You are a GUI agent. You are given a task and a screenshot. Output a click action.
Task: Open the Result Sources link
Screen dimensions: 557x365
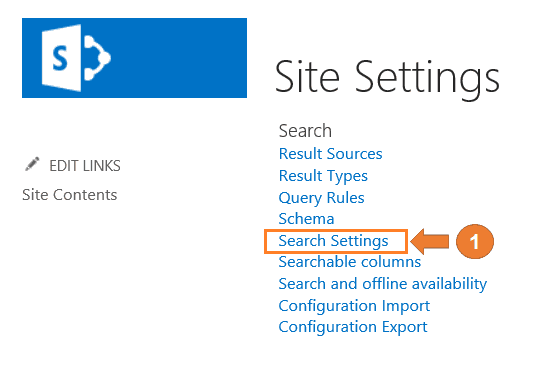330,154
